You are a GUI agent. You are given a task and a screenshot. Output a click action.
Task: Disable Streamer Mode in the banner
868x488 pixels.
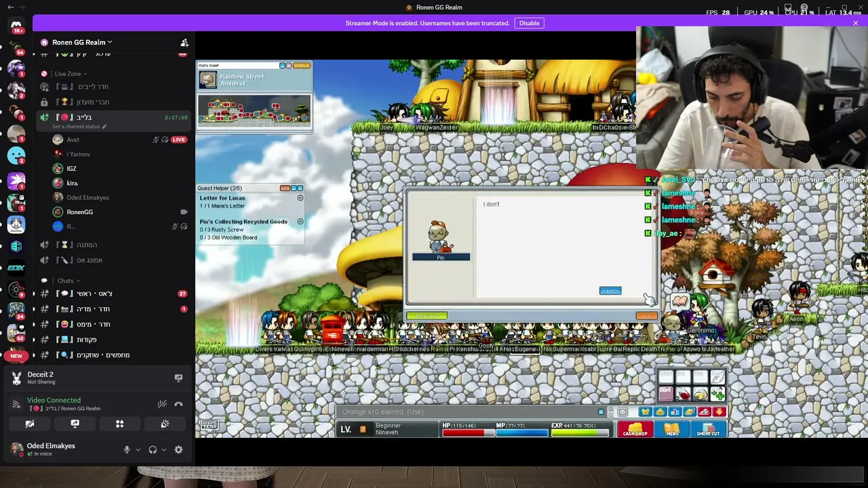(529, 23)
